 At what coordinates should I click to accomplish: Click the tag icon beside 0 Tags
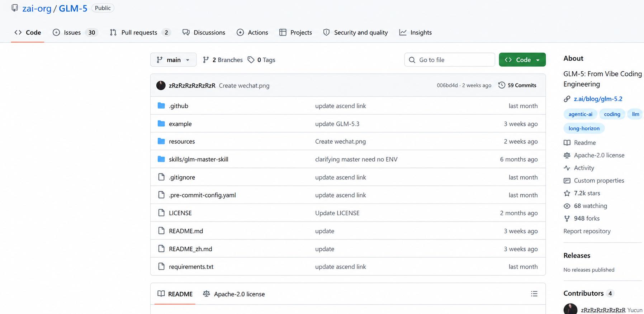(251, 60)
